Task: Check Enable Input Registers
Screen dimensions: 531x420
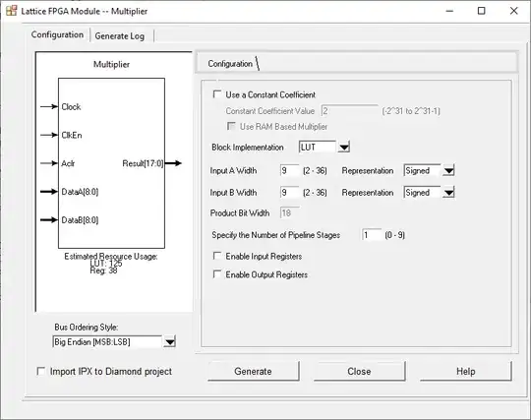Action: [x=217, y=256]
